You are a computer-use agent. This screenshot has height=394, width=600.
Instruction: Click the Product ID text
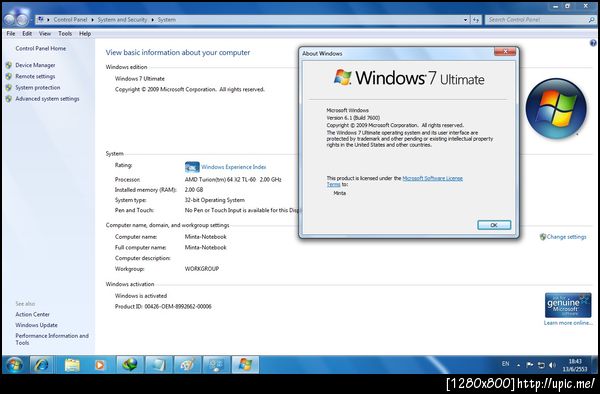click(163, 306)
